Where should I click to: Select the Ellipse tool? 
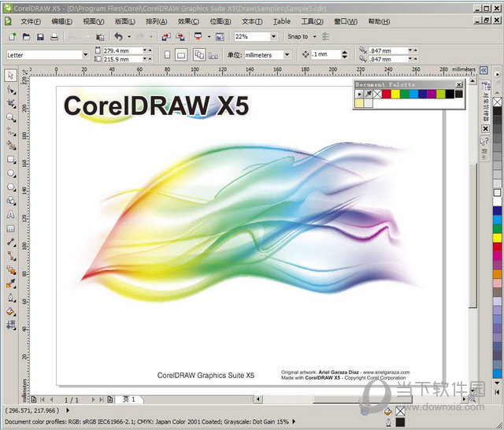(x=11, y=173)
